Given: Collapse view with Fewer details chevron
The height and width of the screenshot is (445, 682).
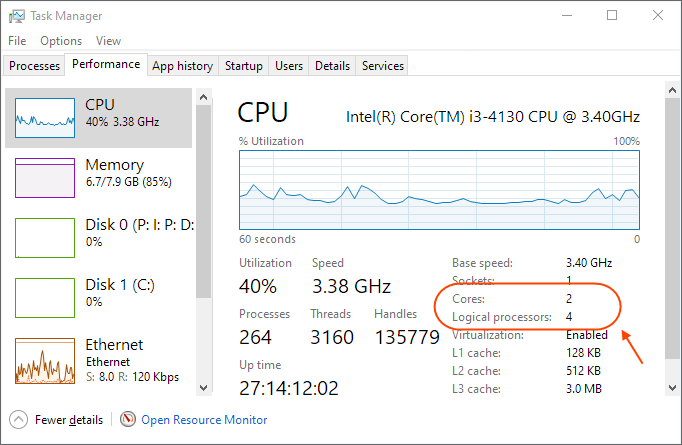Looking at the screenshot, I should pyautogui.click(x=18, y=420).
